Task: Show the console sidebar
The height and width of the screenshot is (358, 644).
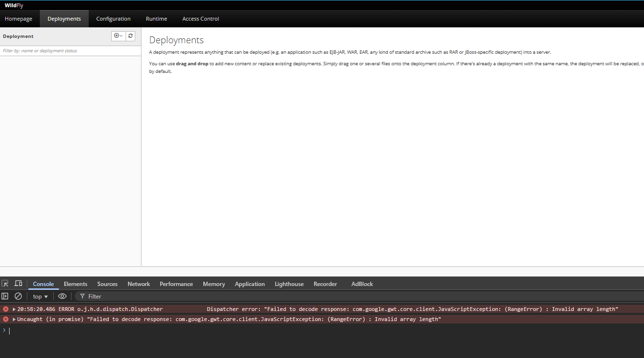Action: tap(5, 296)
